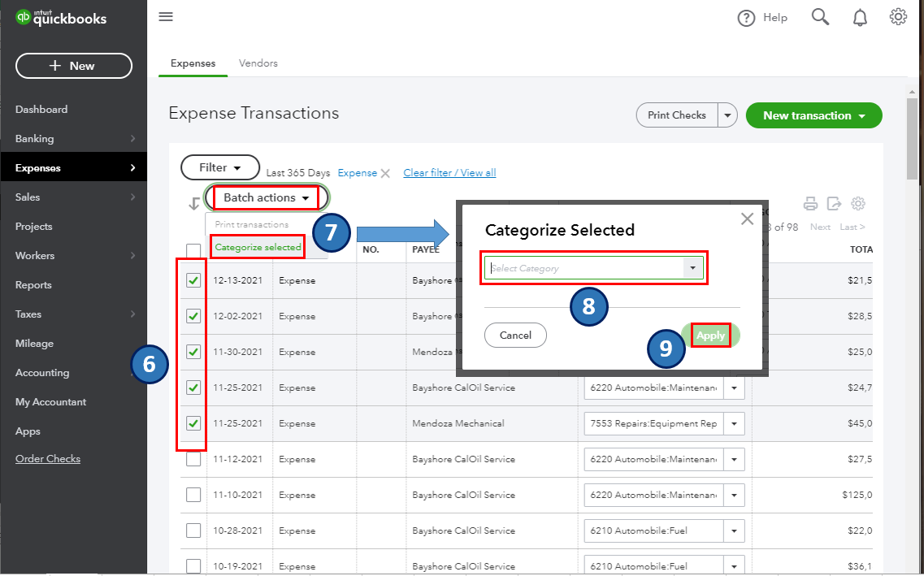Click the Apply button in dialog

711,335
